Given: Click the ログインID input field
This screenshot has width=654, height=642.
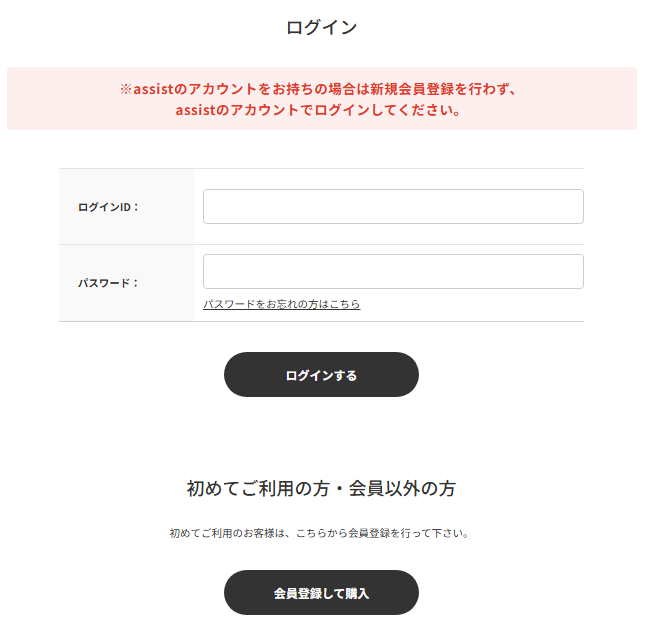Looking at the screenshot, I should point(393,207).
